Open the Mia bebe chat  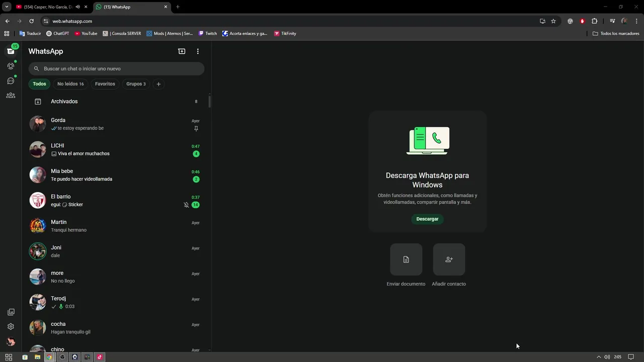pyautogui.click(x=116, y=175)
